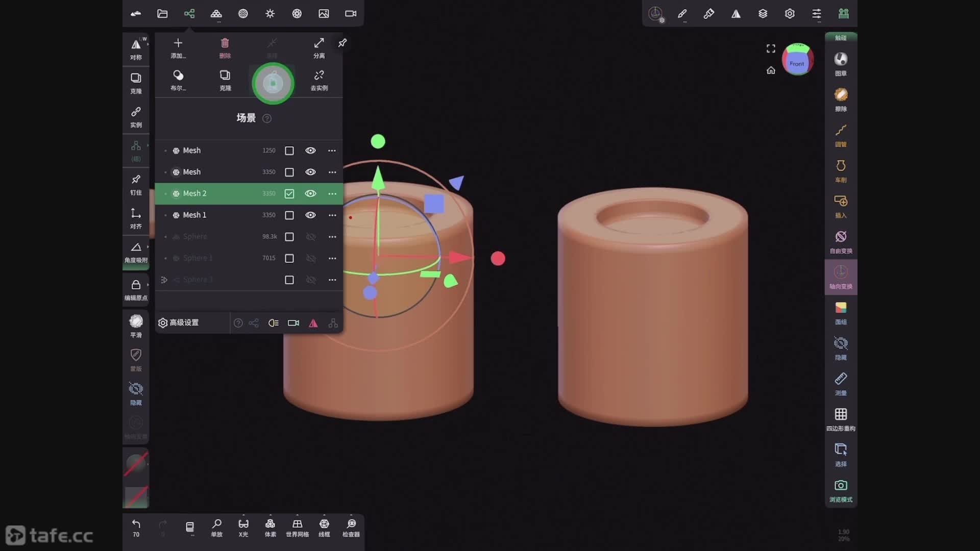Select the 插入 insert tool
The width and height of the screenshot is (980, 551).
[841, 206]
